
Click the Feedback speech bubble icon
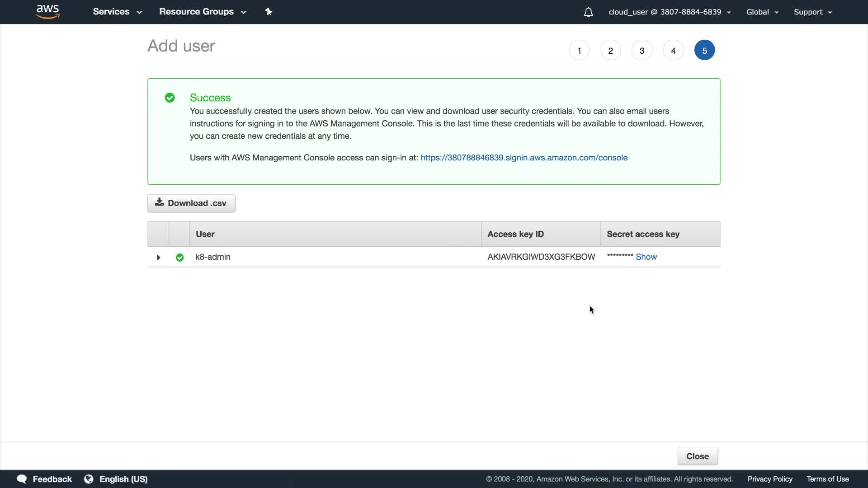point(22,479)
